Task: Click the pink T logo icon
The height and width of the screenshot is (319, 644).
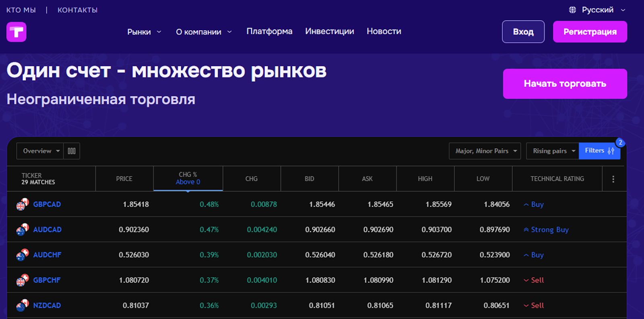Action: click(x=17, y=32)
